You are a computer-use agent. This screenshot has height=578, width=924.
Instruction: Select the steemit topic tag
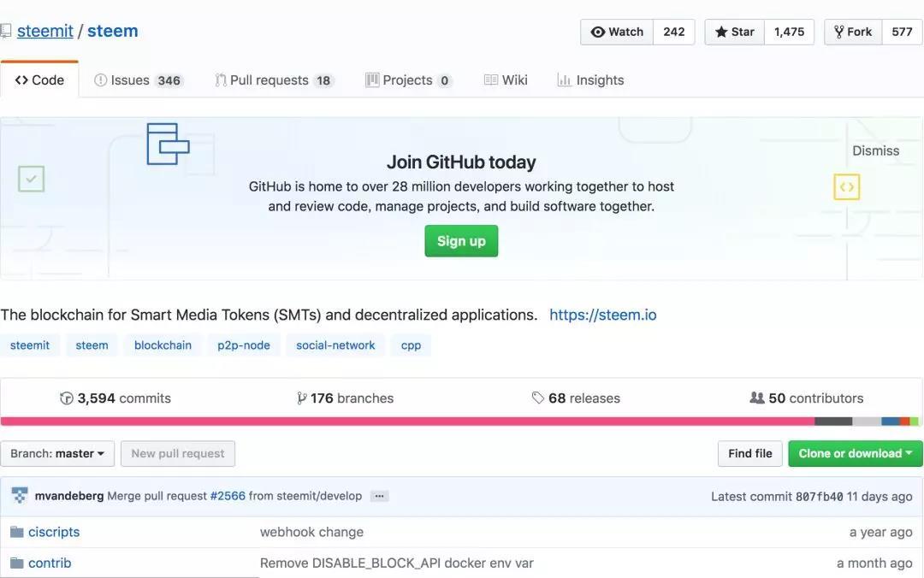30,345
